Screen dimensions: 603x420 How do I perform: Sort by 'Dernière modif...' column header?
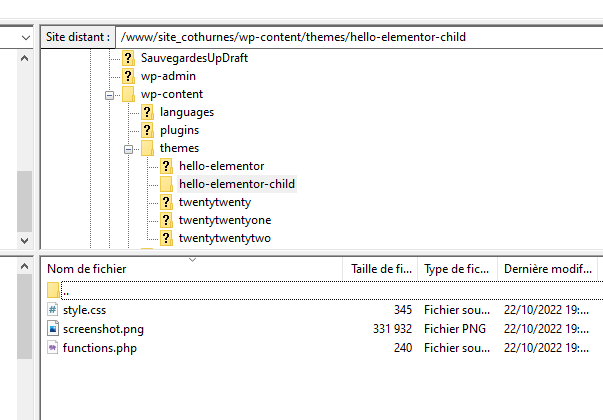click(x=545, y=268)
